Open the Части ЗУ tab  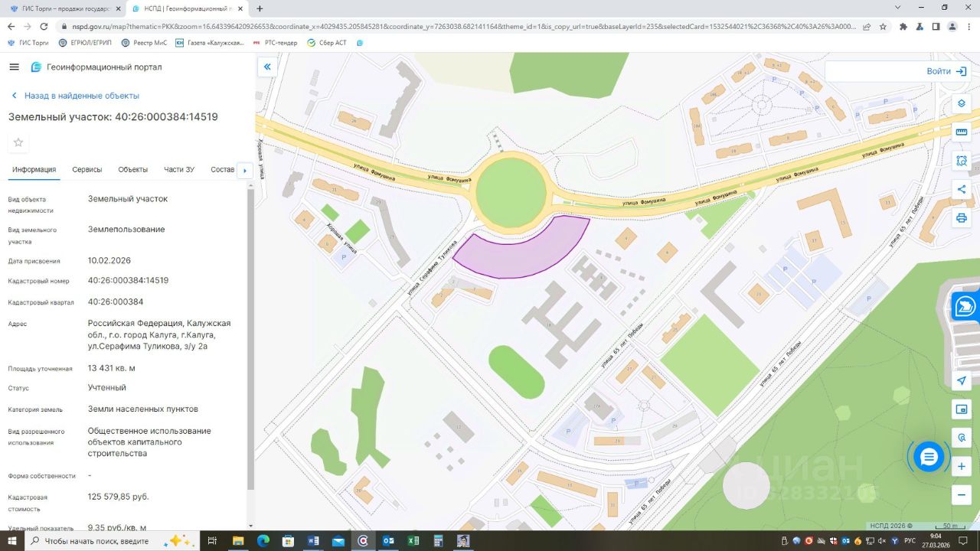pos(179,170)
